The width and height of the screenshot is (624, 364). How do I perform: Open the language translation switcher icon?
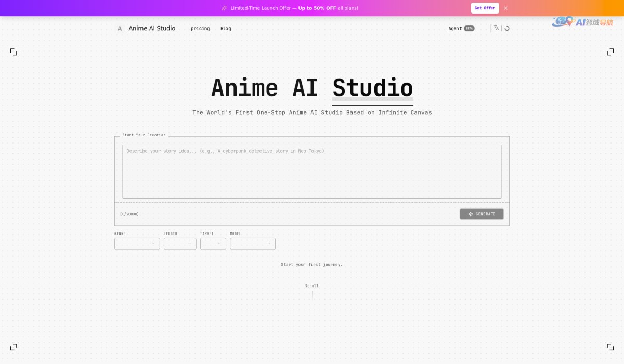tap(496, 28)
